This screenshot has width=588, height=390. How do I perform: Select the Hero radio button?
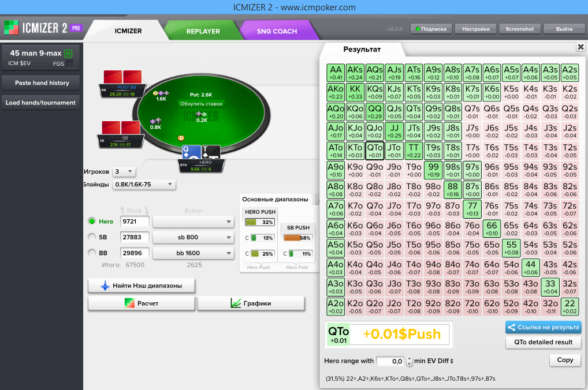(x=92, y=222)
